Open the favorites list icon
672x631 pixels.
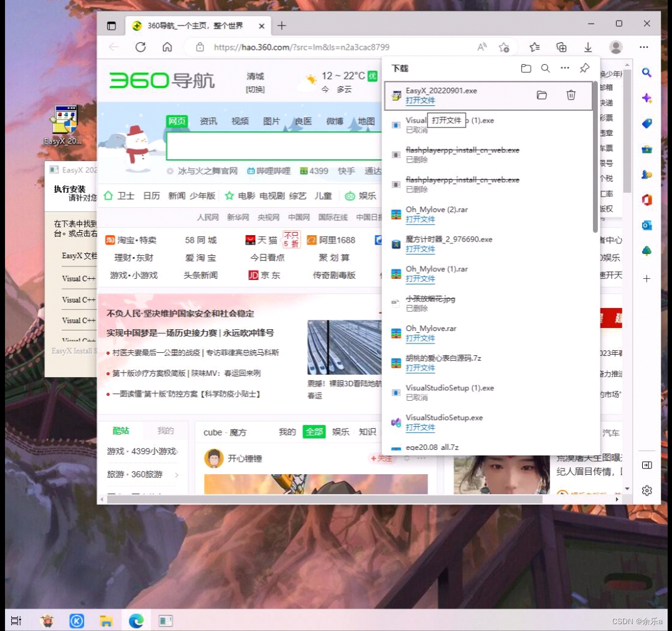click(534, 47)
